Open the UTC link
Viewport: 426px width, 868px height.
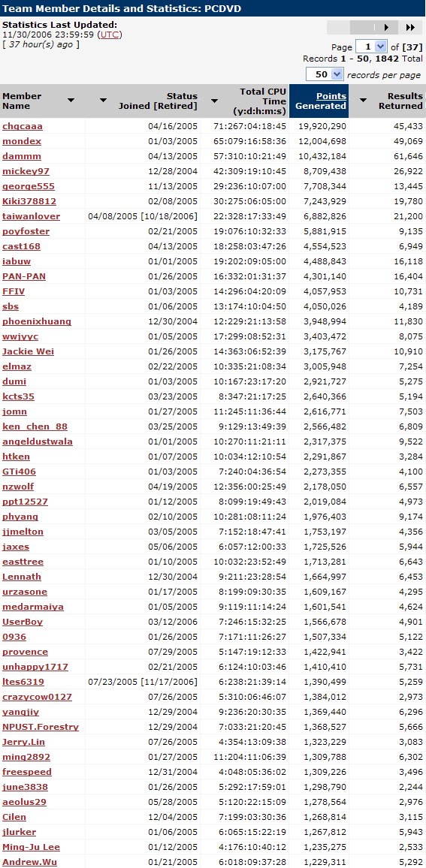(x=110, y=35)
